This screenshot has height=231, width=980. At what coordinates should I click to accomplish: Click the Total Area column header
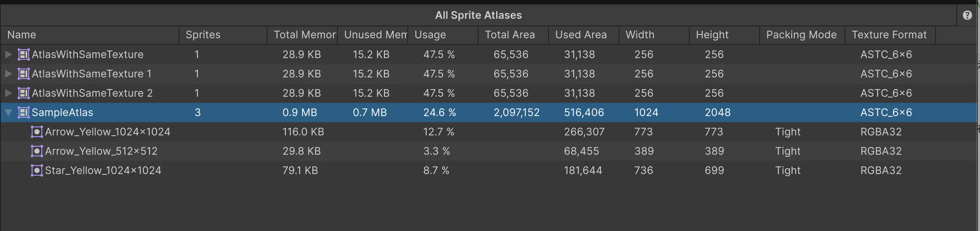[x=510, y=35]
